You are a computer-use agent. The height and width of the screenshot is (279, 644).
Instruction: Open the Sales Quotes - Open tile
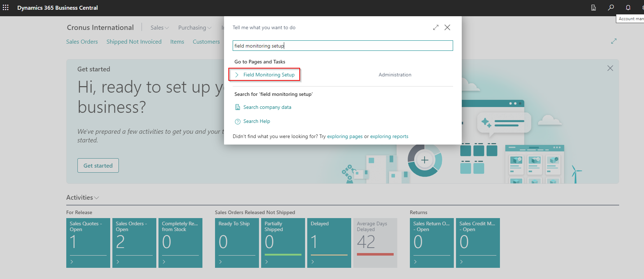coord(88,243)
